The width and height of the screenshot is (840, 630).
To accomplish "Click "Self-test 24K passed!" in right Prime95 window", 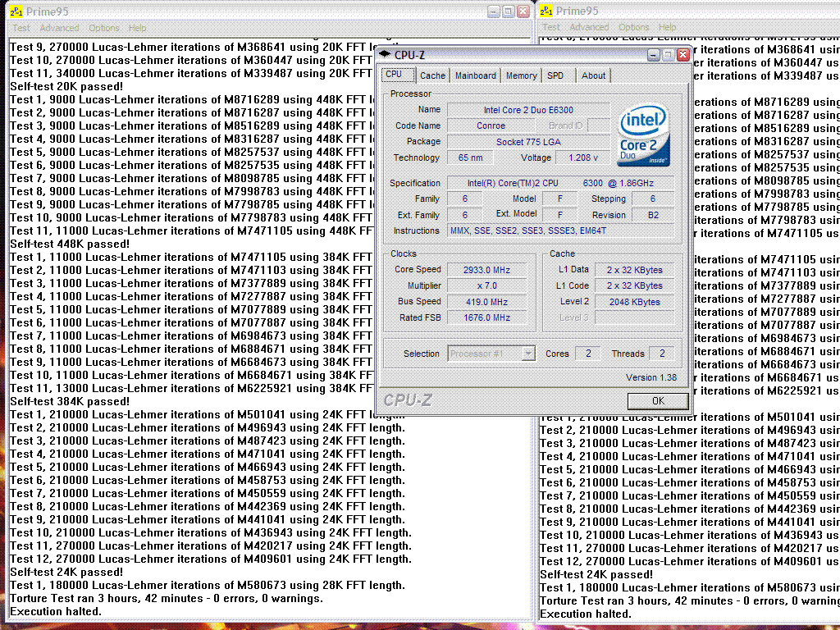I will tap(596, 575).
